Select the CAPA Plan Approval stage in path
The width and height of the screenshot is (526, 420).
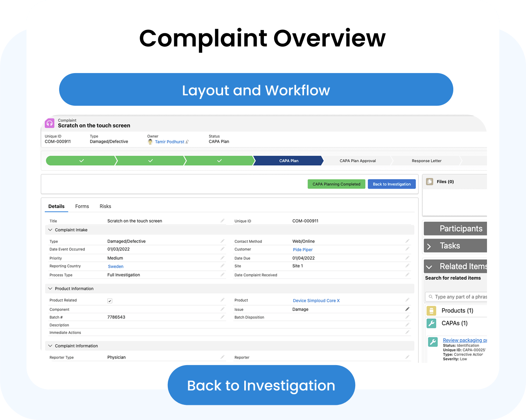(x=357, y=161)
